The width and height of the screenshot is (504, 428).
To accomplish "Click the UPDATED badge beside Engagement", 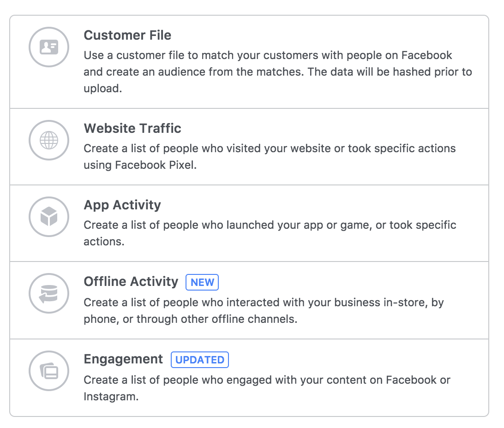I will (x=199, y=360).
